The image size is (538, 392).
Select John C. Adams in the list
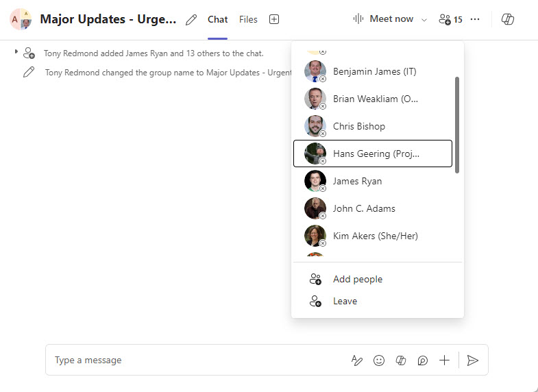[373, 208]
